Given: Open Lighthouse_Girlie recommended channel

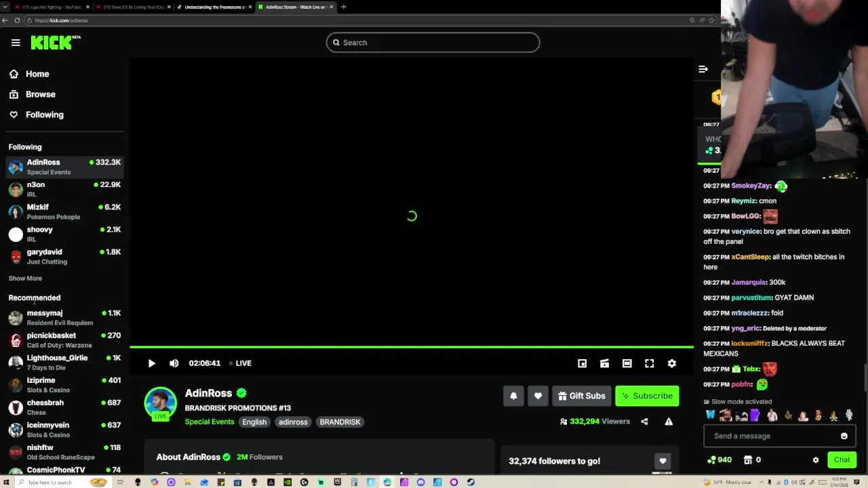Looking at the screenshot, I should pyautogui.click(x=64, y=362).
